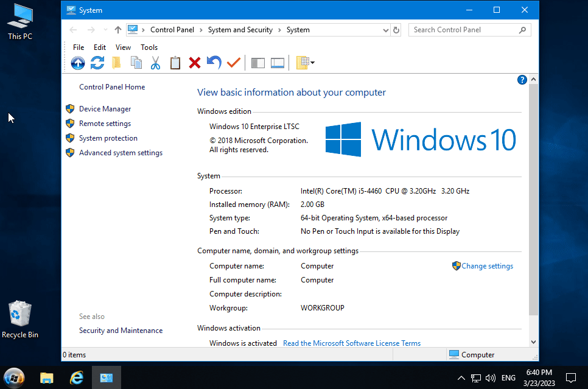588x389 pixels.
Task: Click the Copy toolbar icon
Action: (136, 63)
